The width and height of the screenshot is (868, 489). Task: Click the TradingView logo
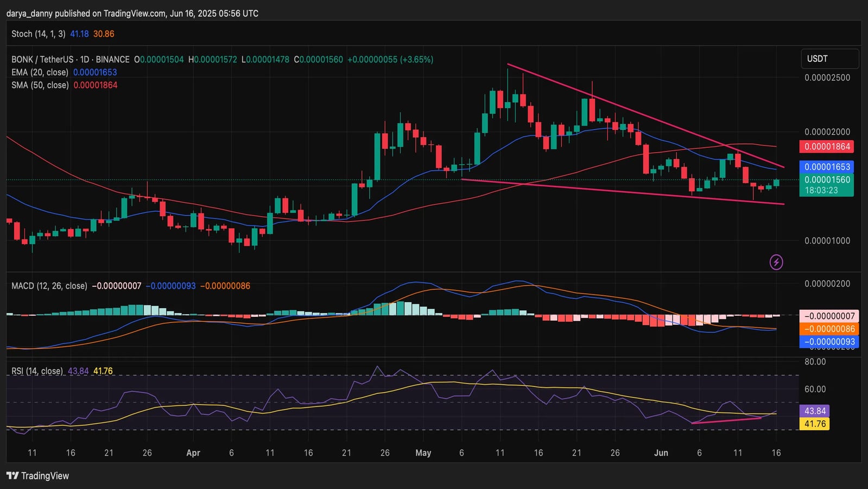click(x=38, y=476)
